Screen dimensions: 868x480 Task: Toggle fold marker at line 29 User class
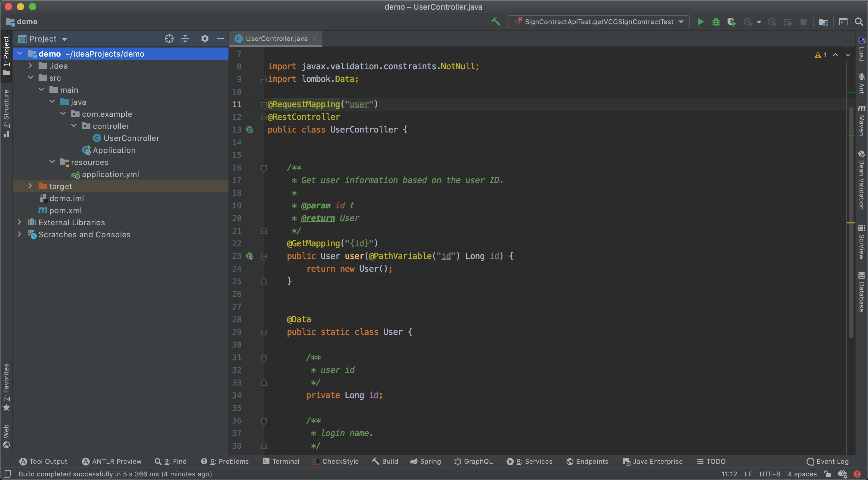click(x=264, y=332)
